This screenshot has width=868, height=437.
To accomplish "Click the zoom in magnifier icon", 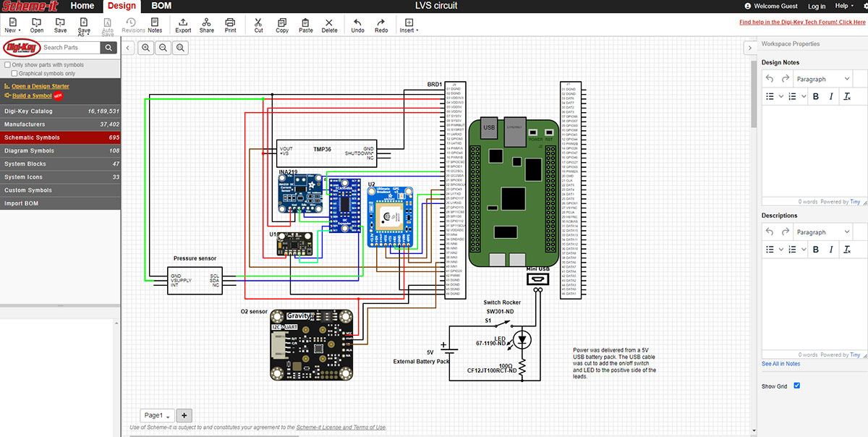I will 146,48.
